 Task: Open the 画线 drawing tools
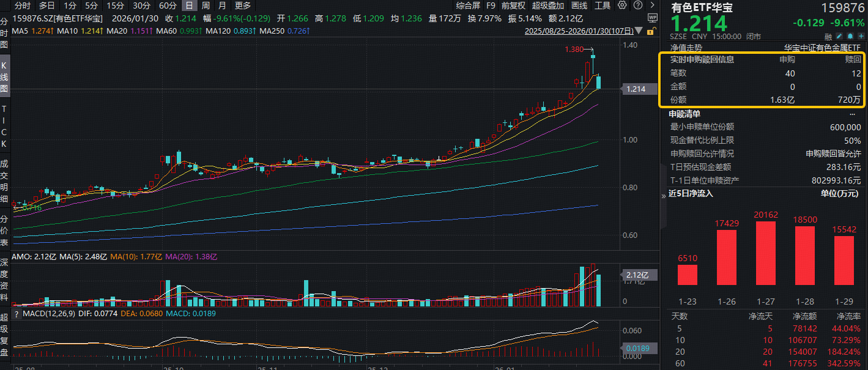[579, 6]
